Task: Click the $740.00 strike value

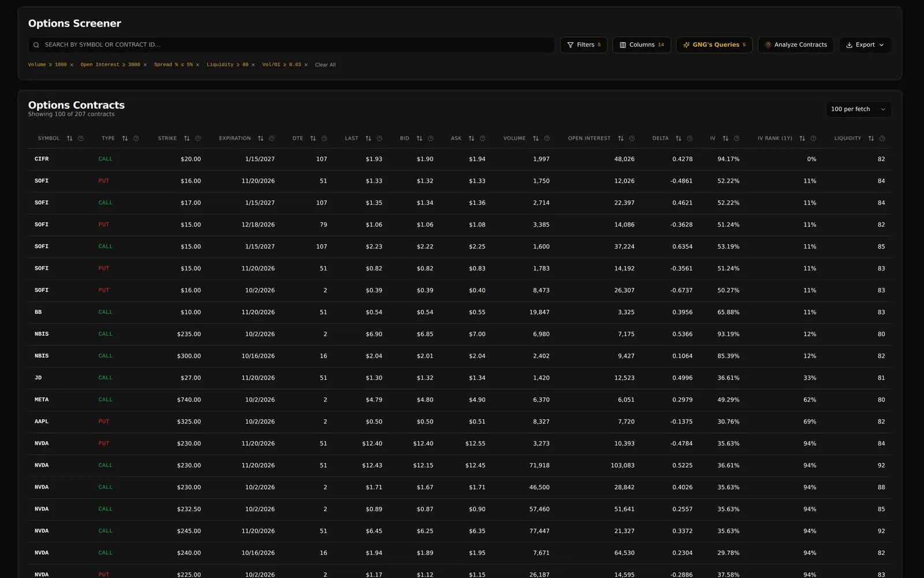Action: [x=189, y=400]
